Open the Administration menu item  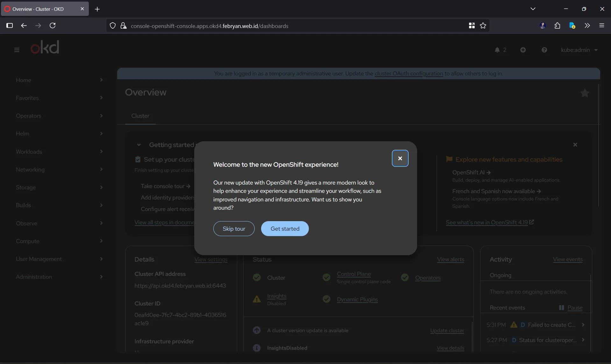coord(59,277)
